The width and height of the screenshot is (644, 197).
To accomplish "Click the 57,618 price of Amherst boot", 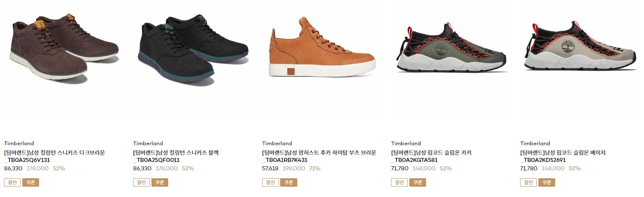I will point(270,168).
